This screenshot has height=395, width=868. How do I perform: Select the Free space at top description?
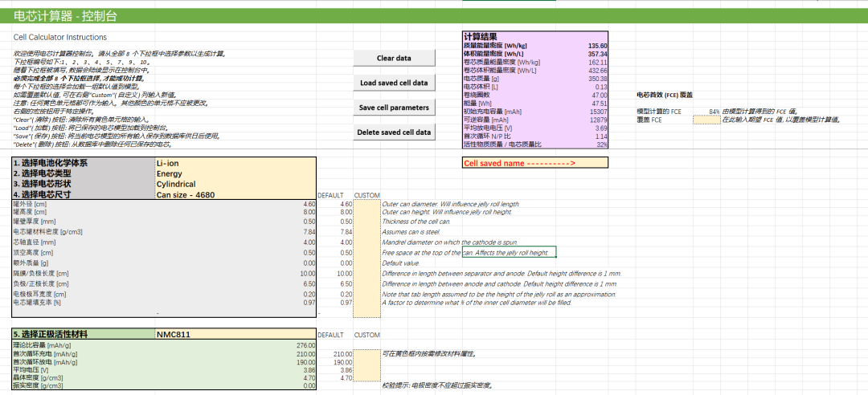pyautogui.click(x=465, y=253)
